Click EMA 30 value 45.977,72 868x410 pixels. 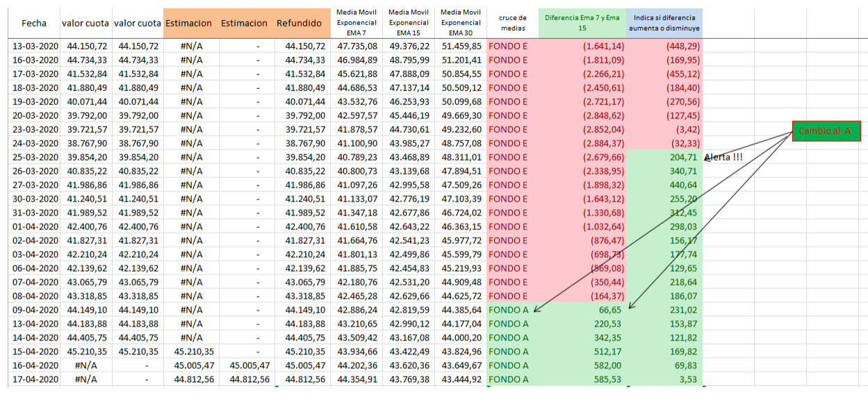click(461, 240)
